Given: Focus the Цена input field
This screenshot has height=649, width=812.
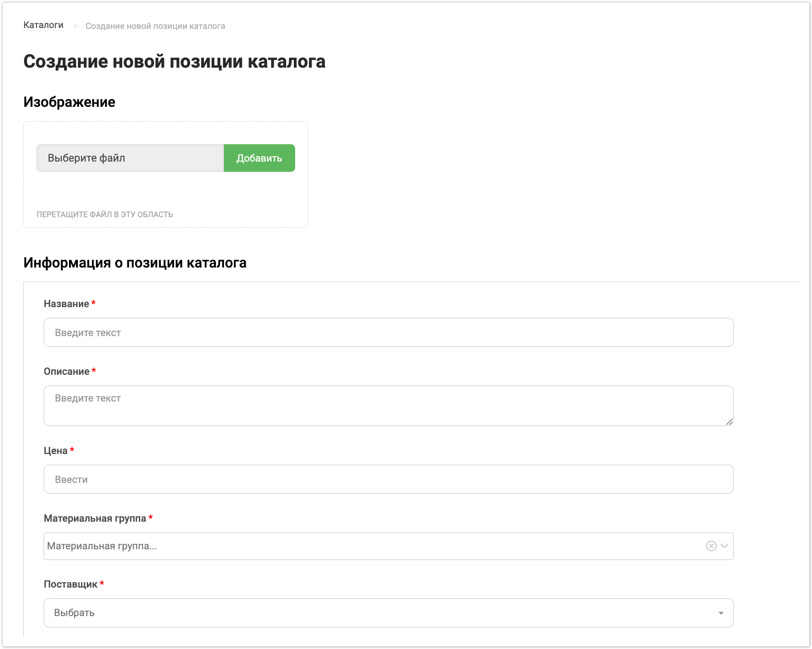Looking at the screenshot, I should (388, 479).
